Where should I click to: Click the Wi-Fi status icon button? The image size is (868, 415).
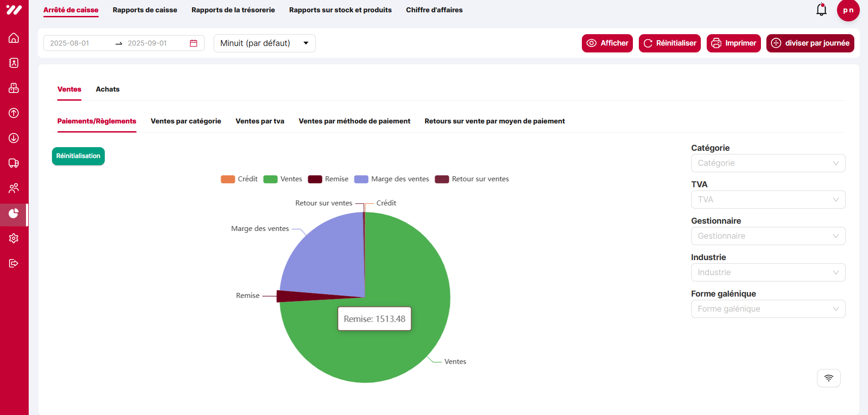point(828,378)
